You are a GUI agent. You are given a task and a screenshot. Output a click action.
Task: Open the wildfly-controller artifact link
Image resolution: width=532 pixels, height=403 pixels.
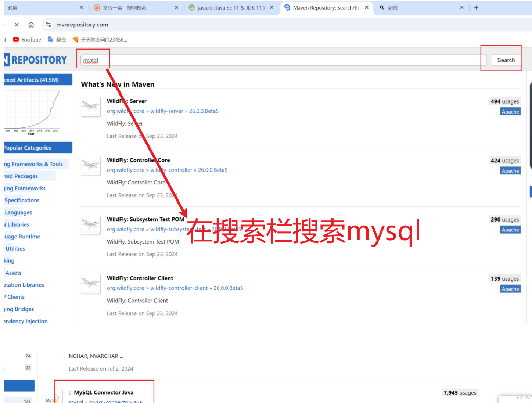171,170
